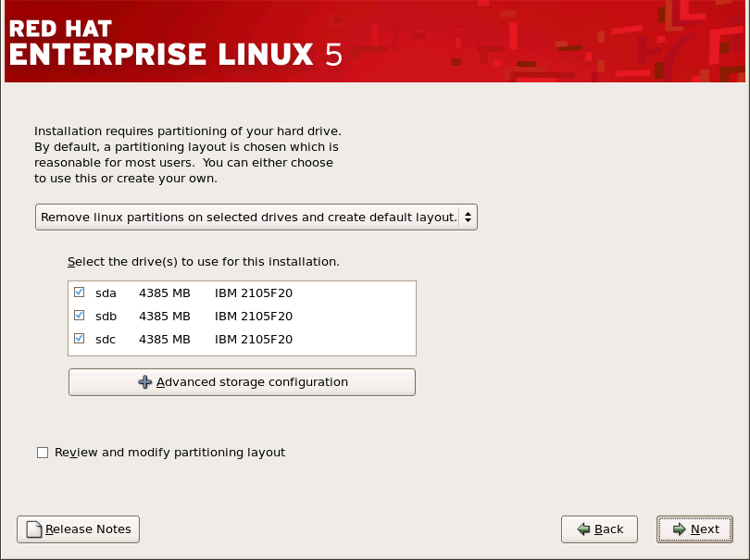Deselect the sda drive for installation
The image size is (750, 560).
(80, 292)
